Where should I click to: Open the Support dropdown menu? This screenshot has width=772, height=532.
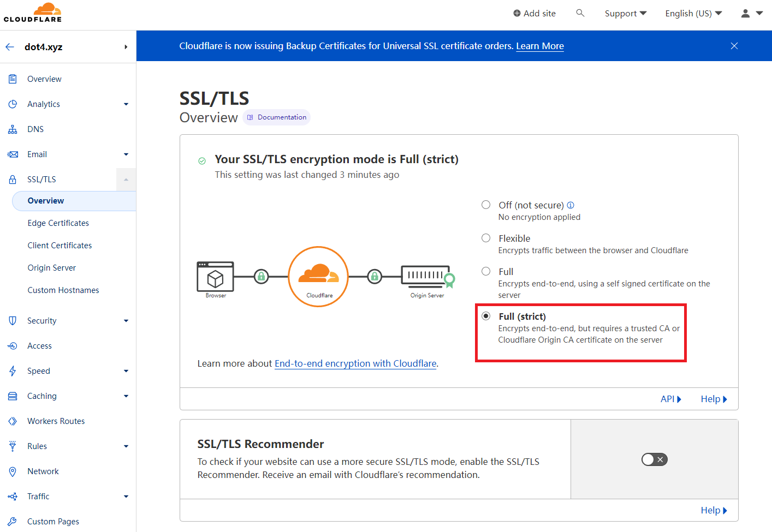coord(626,13)
